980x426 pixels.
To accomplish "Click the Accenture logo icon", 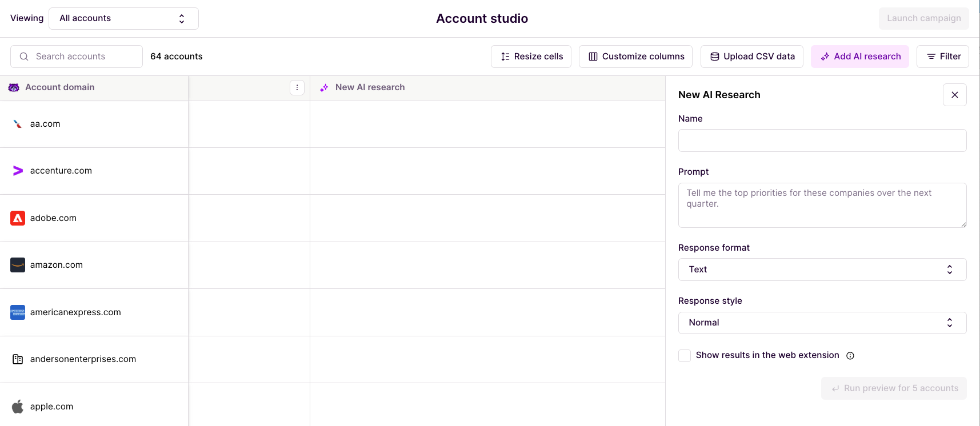I will [18, 171].
